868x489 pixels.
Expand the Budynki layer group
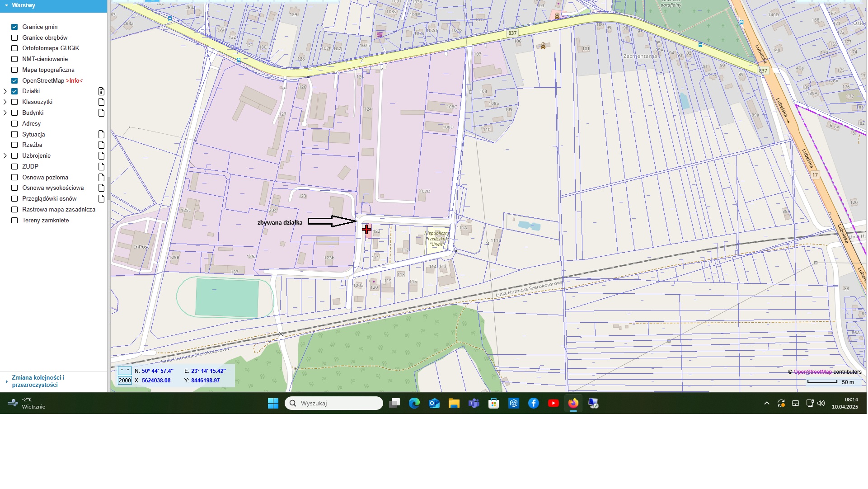[x=5, y=113]
